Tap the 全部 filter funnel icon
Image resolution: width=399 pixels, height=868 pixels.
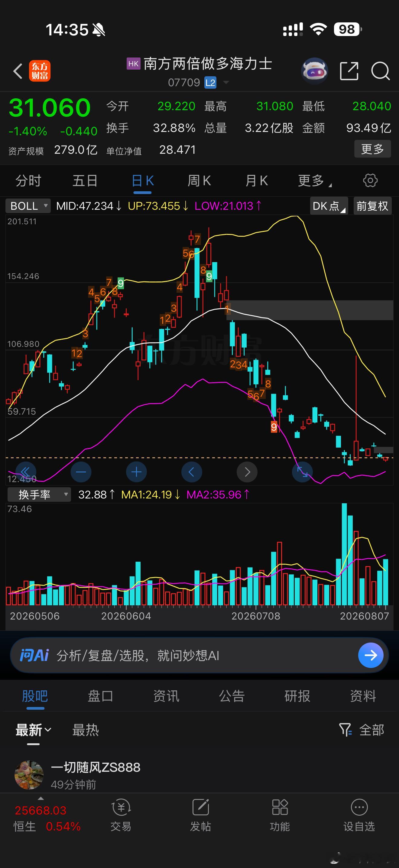tap(345, 730)
